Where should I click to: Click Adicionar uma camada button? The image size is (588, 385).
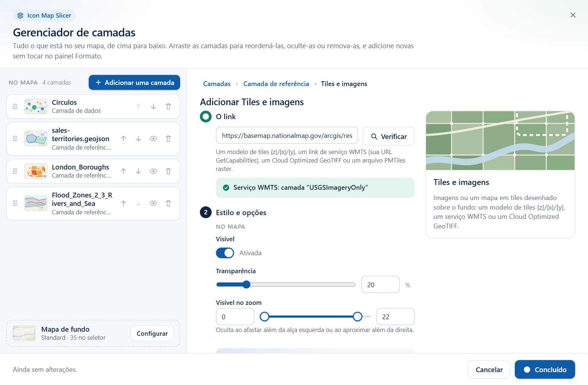[135, 82]
